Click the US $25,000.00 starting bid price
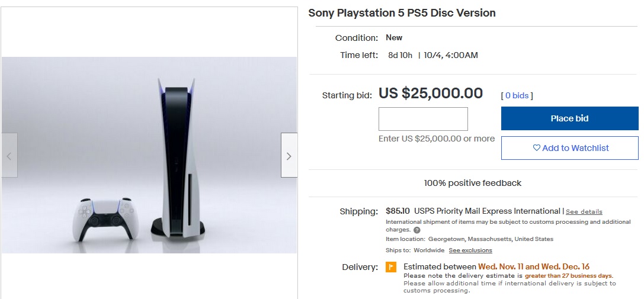Screen dimensions: 644x299 [x=430, y=94]
